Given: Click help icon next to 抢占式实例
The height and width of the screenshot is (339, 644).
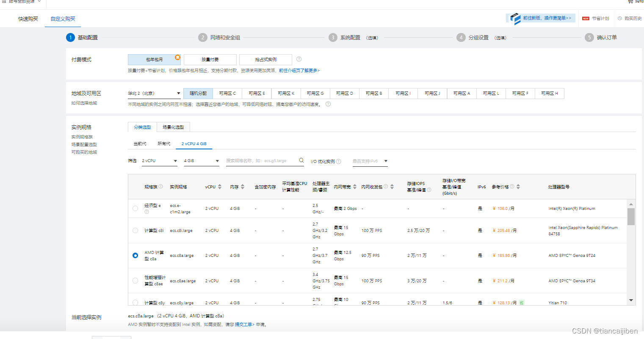Looking at the screenshot, I should (299, 59).
